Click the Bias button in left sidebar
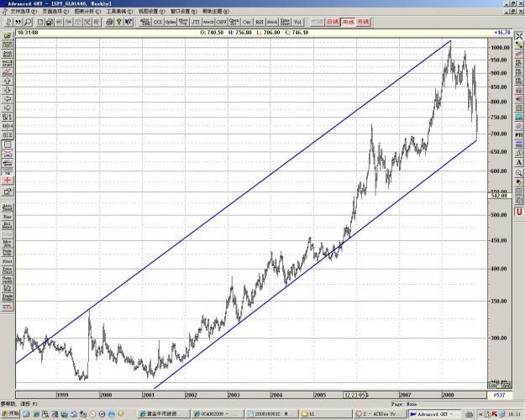 (x=8, y=217)
